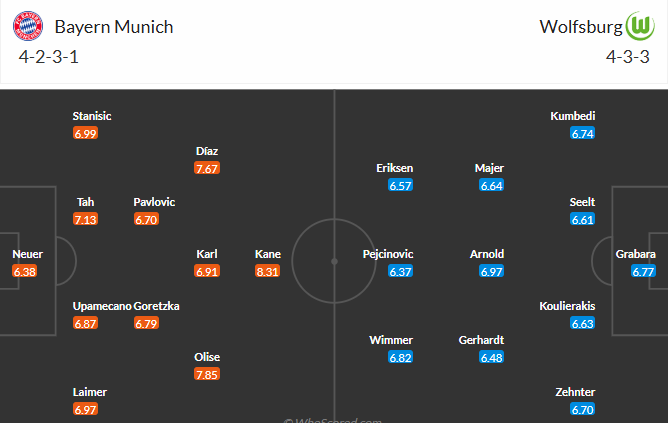Select Olise's 7.85 rating badge
Viewport: 669px width, 423px height.
(x=207, y=374)
